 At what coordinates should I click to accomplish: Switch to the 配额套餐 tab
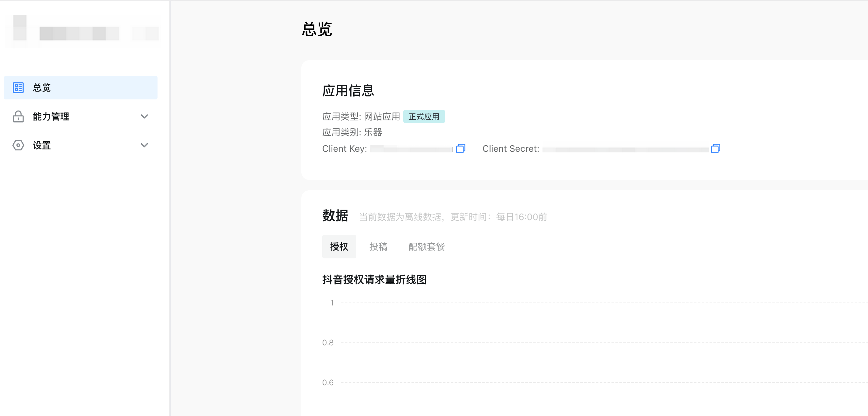point(426,247)
